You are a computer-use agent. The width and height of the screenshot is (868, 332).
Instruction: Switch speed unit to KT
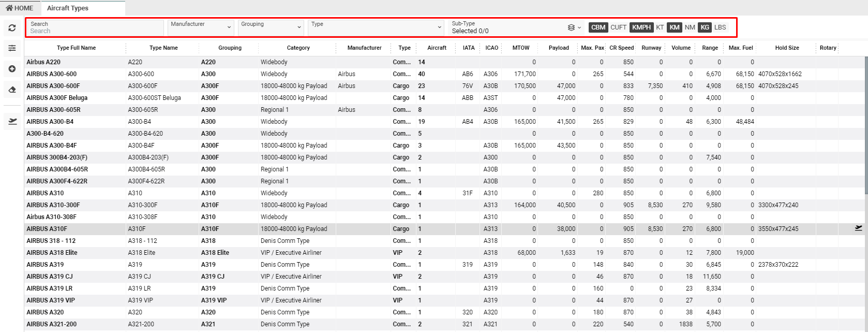(x=660, y=27)
